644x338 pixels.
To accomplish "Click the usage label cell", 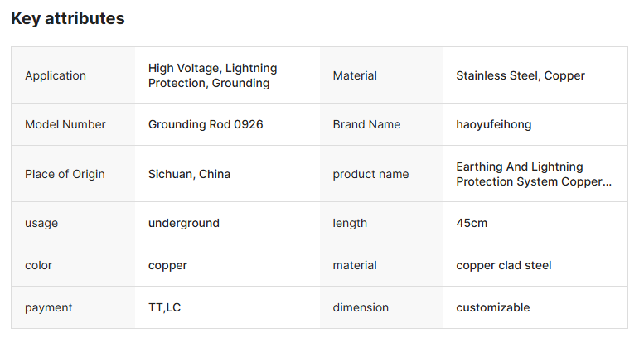I will (41, 223).
